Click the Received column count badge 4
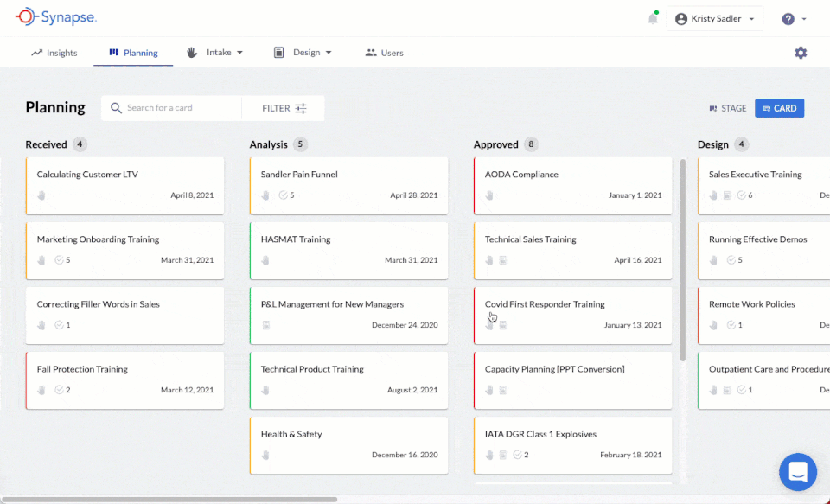The width and height of the screenshot is (830, 504). click(80, 144)
